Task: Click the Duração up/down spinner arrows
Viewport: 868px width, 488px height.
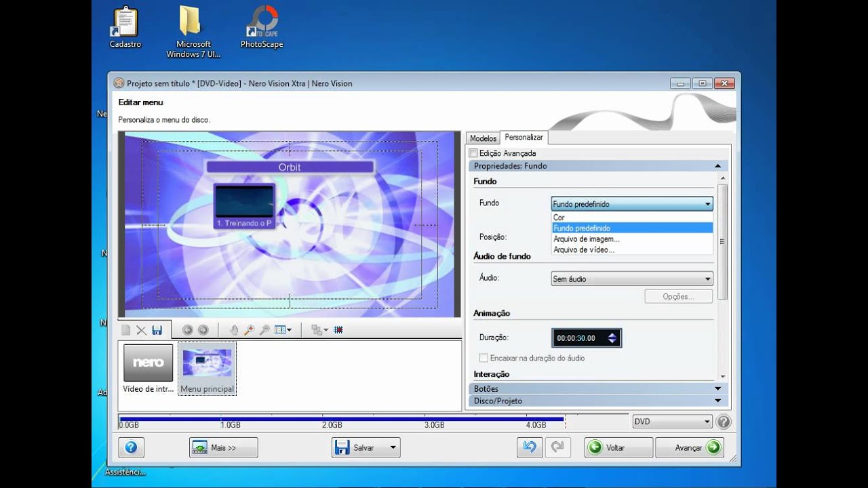Action: tap(612, 338)
